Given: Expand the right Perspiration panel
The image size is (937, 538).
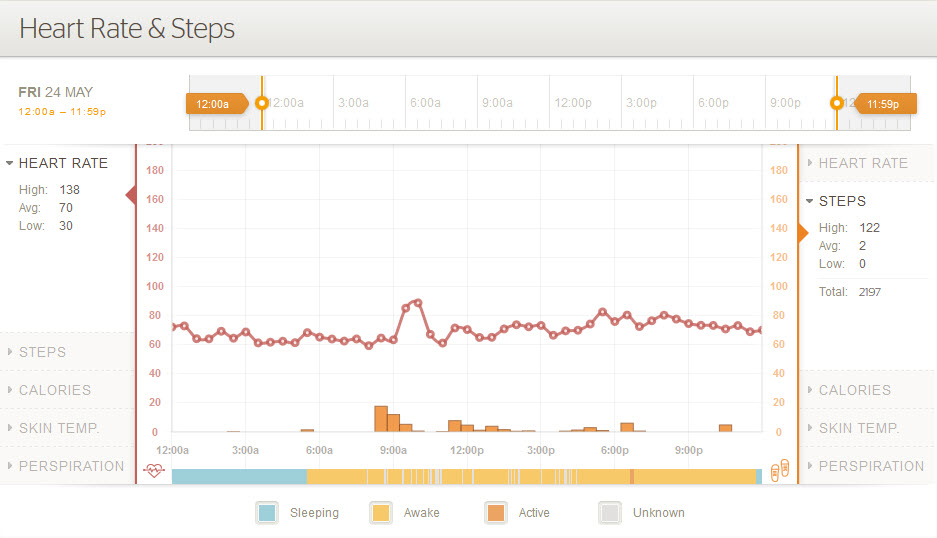Looking at the screenshot, I should pos(871,466).
